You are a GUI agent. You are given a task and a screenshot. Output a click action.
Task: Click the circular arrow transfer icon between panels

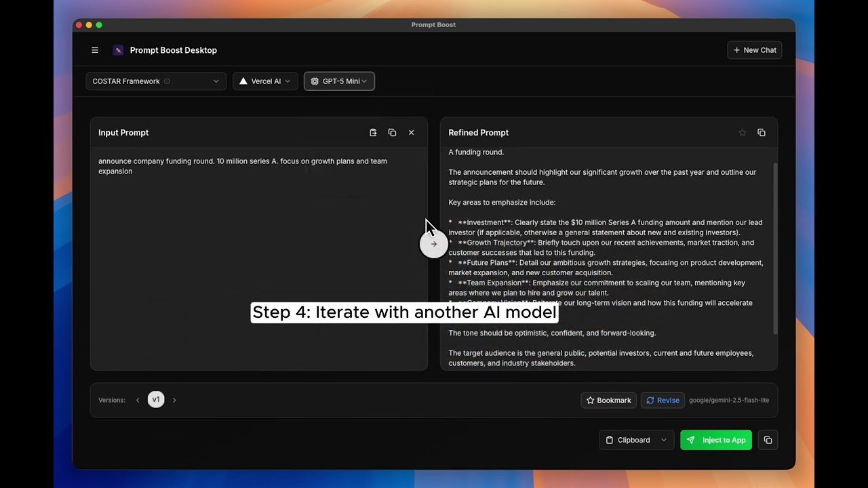click(x=434, y=243)
